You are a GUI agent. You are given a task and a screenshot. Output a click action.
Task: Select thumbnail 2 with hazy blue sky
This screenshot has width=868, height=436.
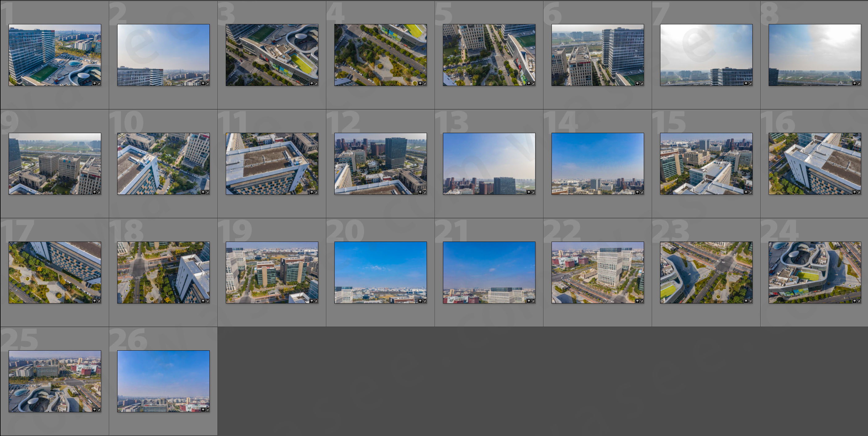(x=163, y=55)
